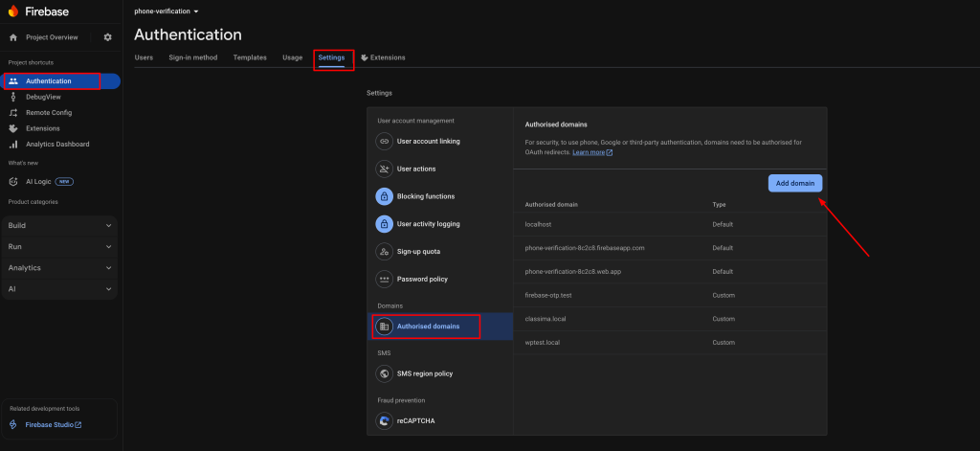This screenshot has width=980, height=451.
Task: Click the Blocking functions lock icon
Action: (384, 196)
